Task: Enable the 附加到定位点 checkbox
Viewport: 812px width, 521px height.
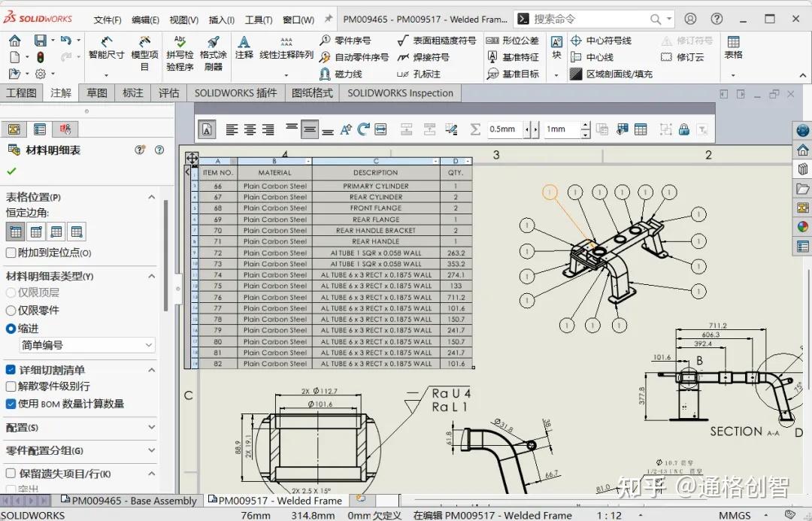Action: pos(9,255)
